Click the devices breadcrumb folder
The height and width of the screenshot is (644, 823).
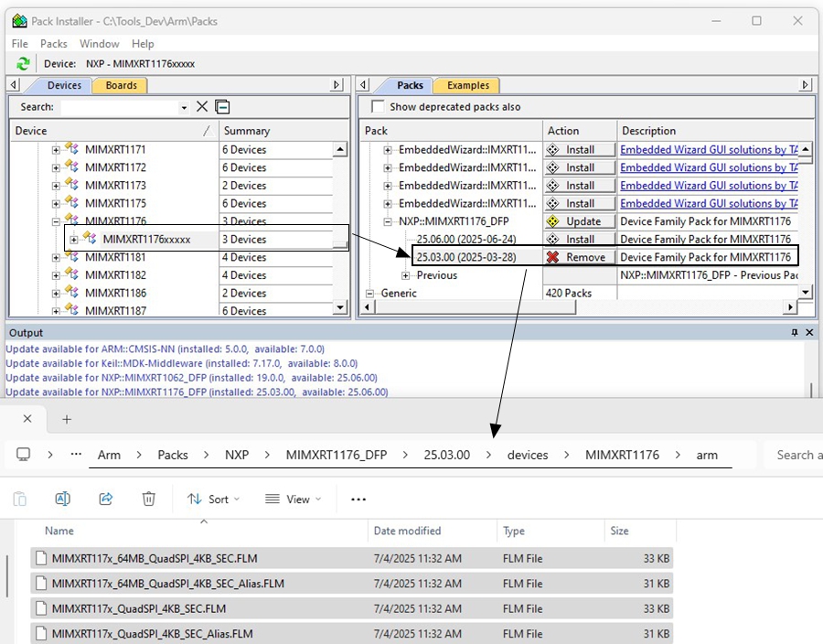(x=528, y=455)
